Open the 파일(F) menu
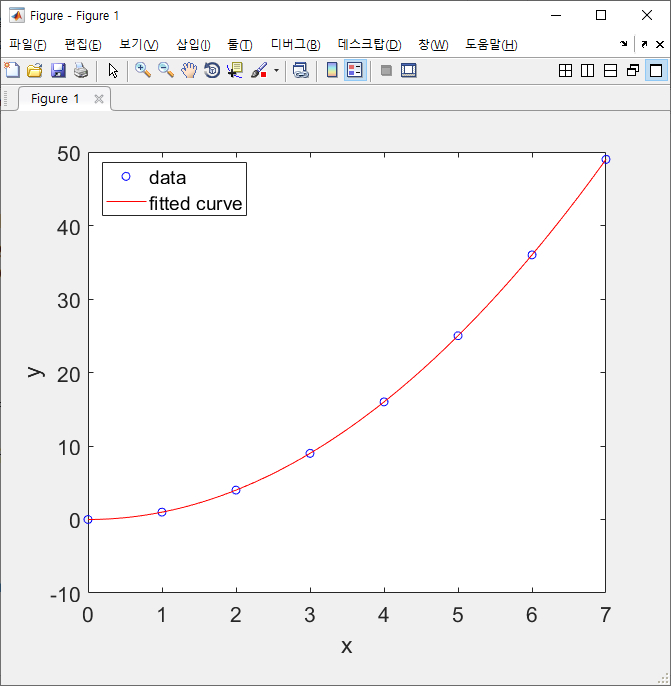Screen dimensions: 671x686 tap(27, 44)
